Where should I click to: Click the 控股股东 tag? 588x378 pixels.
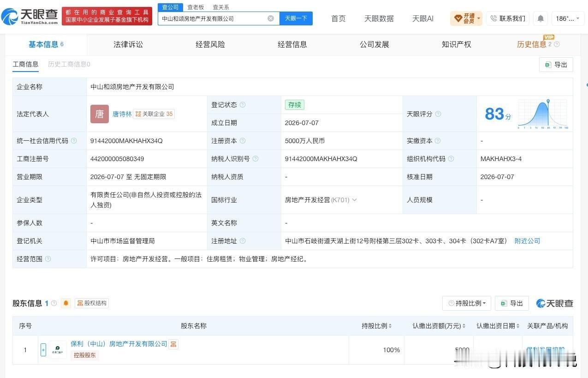point(85,355)
